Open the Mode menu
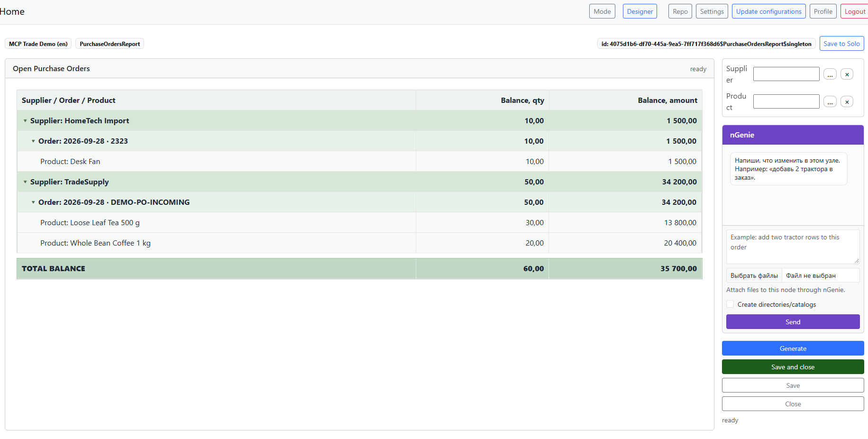The height and width of the screenshot is (439, 868). click(602, 11)
